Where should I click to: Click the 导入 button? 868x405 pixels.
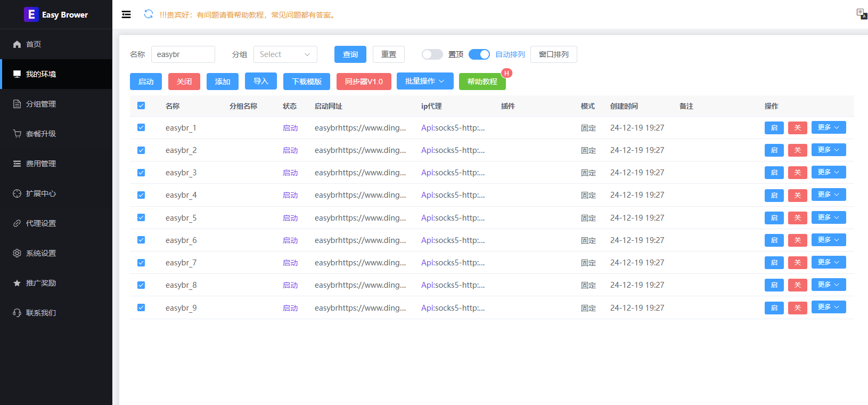tap(261, 81)
